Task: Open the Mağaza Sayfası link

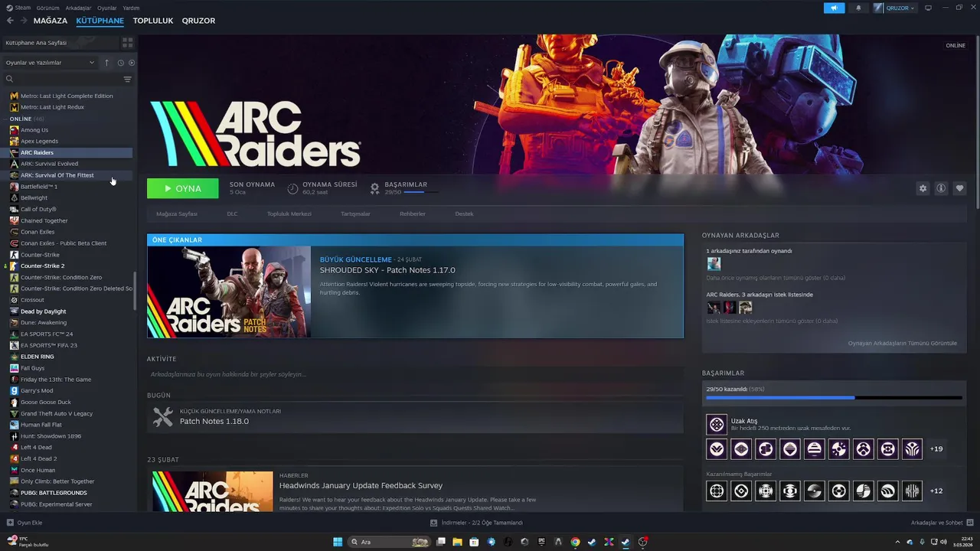Action: click(x=177, y=214)
